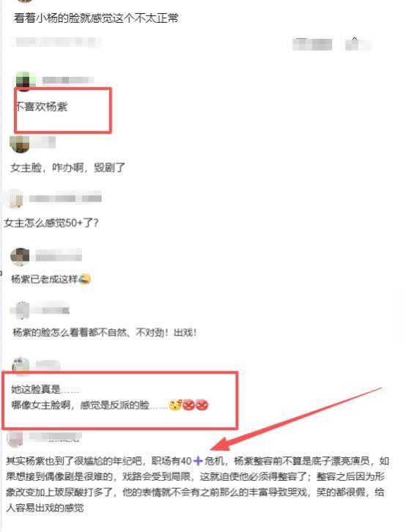Open the green avatar above '不喜欢杨紫'
This screenshot has width=406, height=532.
tap(26, 81)
